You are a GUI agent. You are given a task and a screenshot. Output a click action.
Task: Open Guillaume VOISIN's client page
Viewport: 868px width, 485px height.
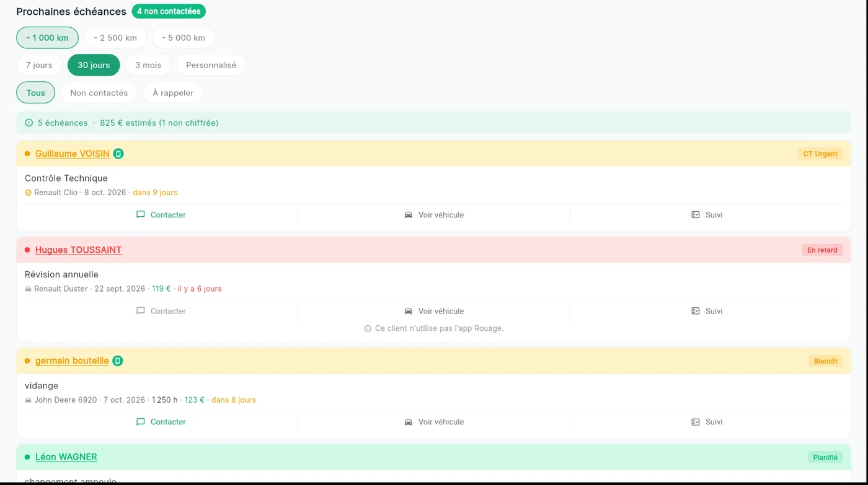[x=73, y=154]
